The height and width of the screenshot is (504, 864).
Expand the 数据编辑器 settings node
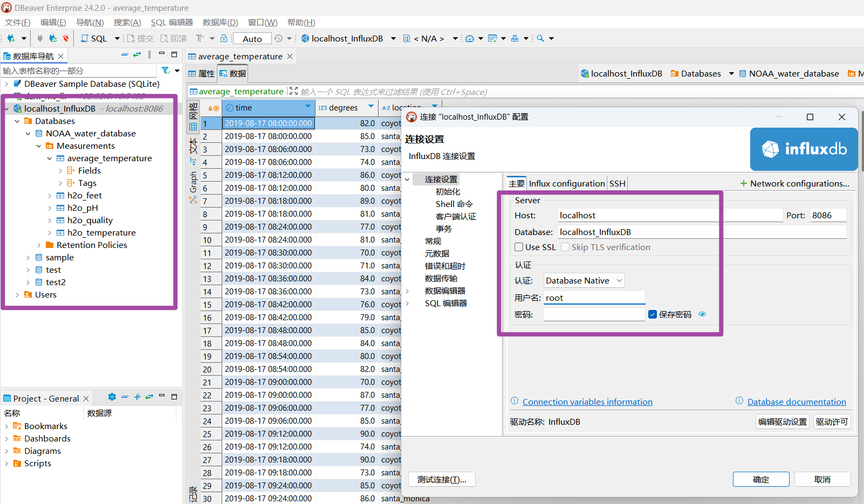(x=408, y=291)
